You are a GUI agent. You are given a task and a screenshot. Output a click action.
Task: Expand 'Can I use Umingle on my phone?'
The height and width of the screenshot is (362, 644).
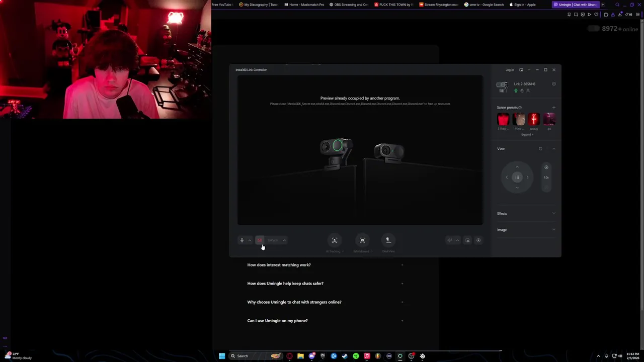click(325, 321)
